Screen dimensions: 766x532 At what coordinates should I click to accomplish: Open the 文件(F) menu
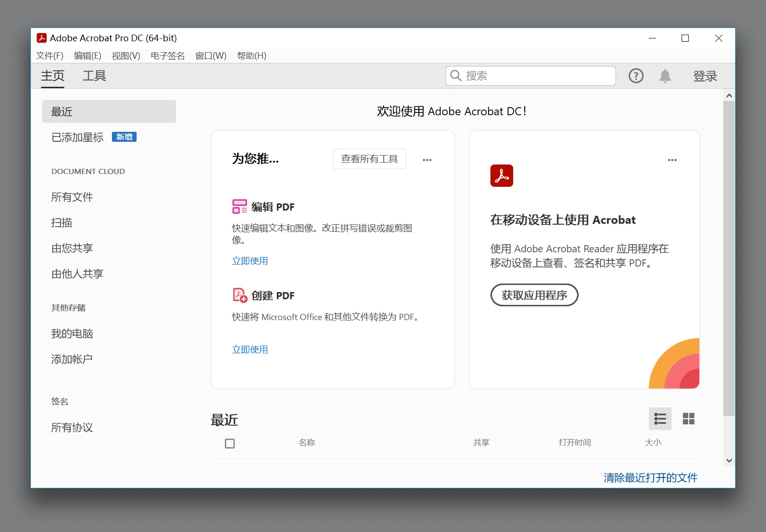(x=50, y=56)
